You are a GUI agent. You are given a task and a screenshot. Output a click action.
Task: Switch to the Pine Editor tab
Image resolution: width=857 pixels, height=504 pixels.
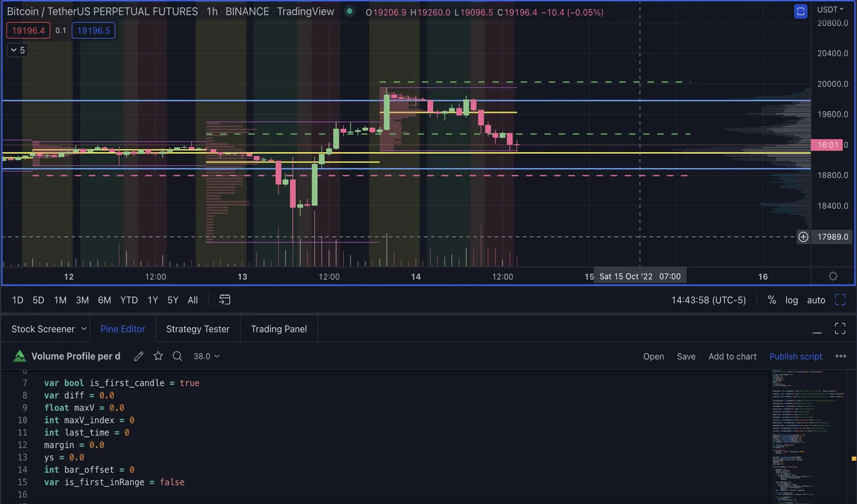pos(123,329)
